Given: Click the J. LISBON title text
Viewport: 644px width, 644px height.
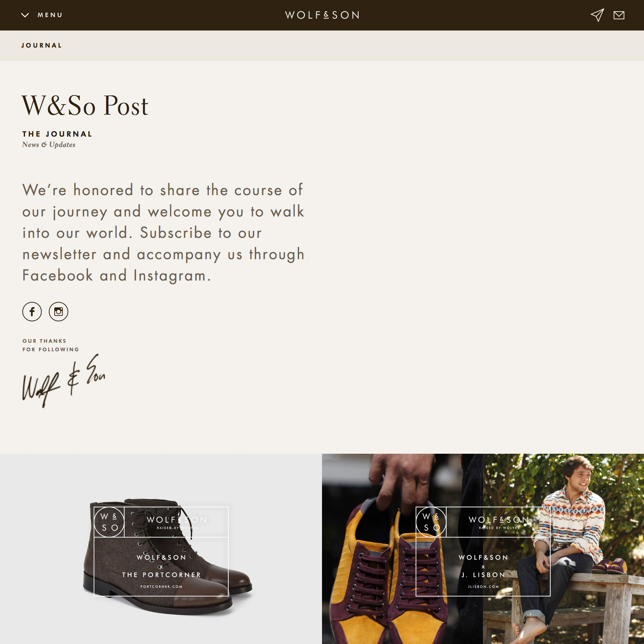Looking at the screenshot, I should click(483, 575).
